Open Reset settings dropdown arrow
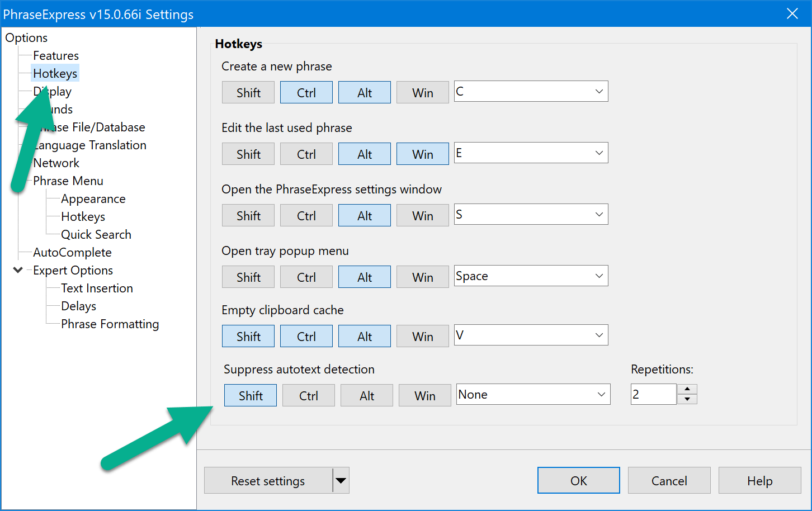The image size is (812, 511). tap(341, 481)
